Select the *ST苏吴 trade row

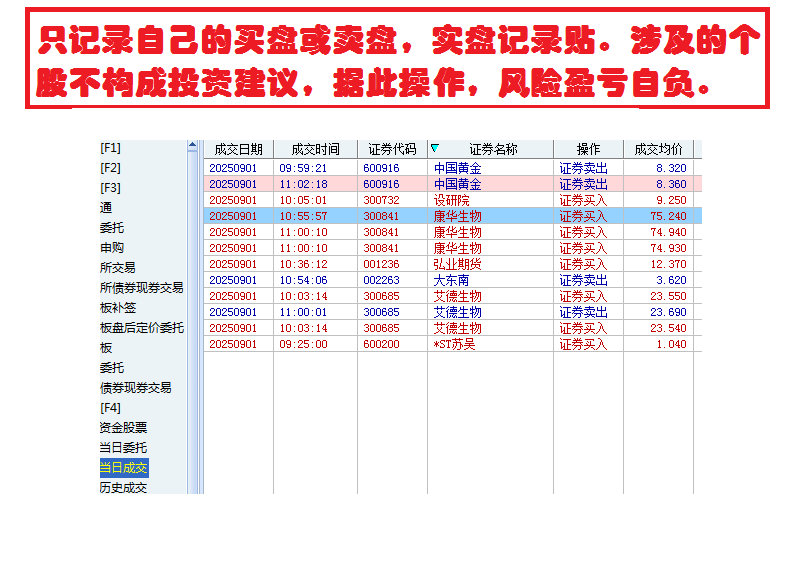[453, 344]
